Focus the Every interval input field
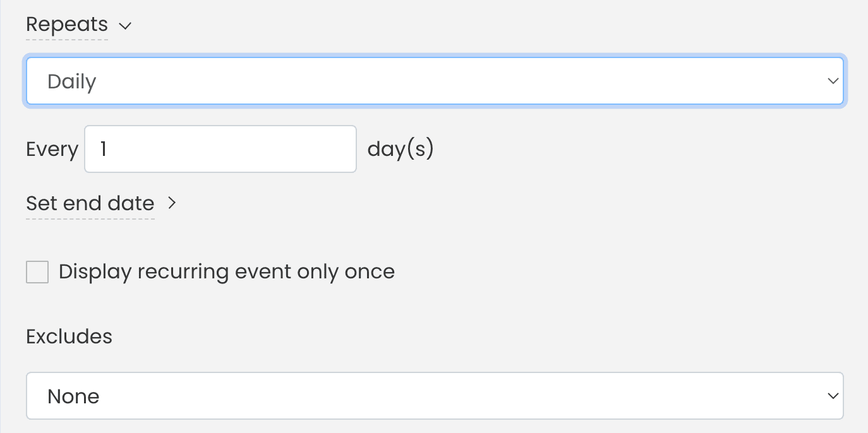868x433 pixels. (x=220, y=149)
